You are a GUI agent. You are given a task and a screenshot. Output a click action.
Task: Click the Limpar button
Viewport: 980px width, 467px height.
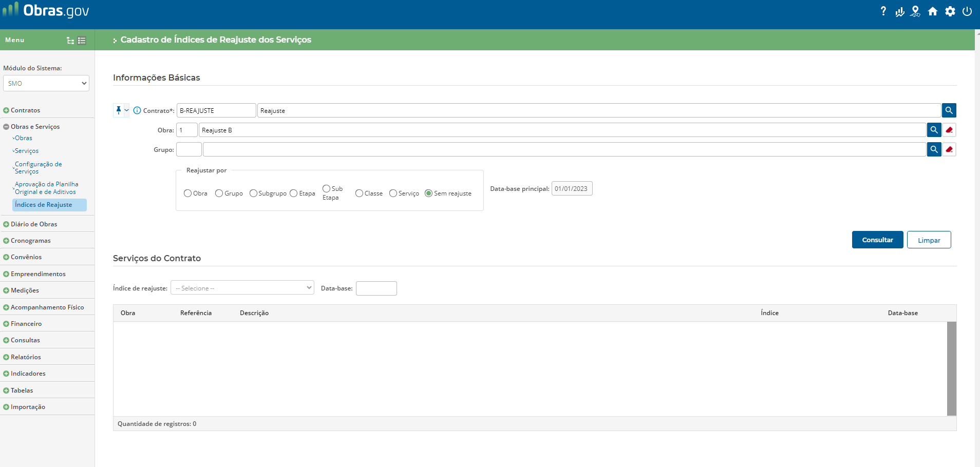pos(929,240)
